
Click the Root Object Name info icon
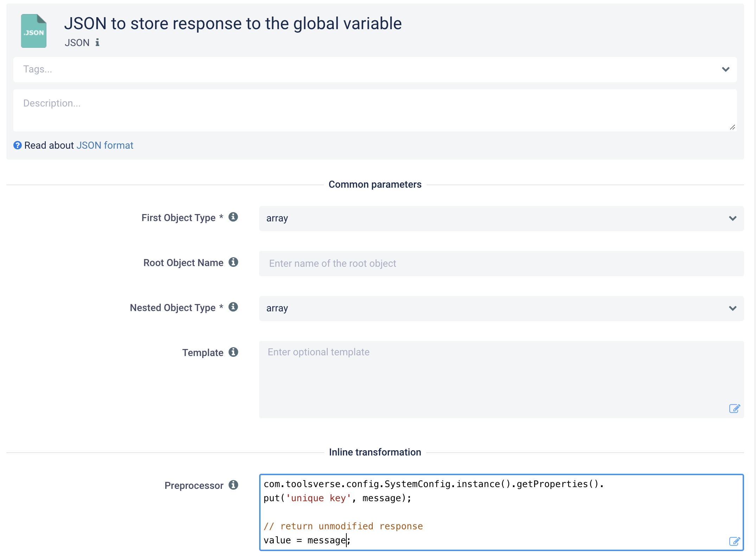tap(233, 262)
